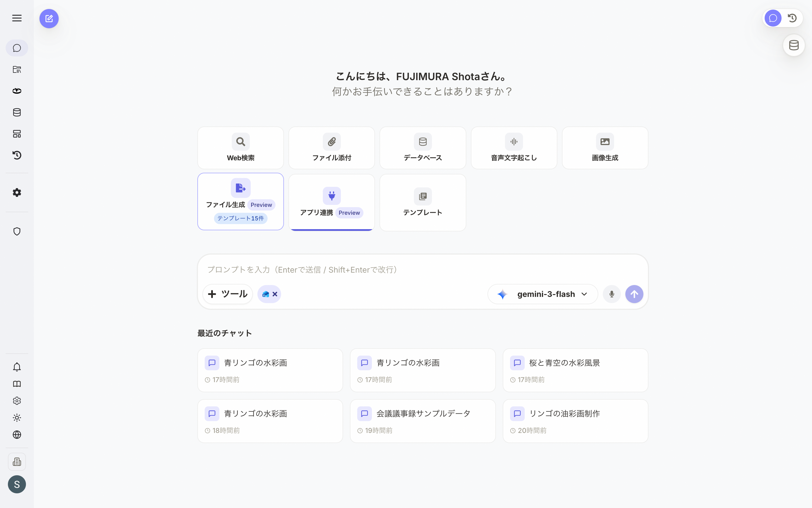Open the テンプレート card

(x=423, y=203)
